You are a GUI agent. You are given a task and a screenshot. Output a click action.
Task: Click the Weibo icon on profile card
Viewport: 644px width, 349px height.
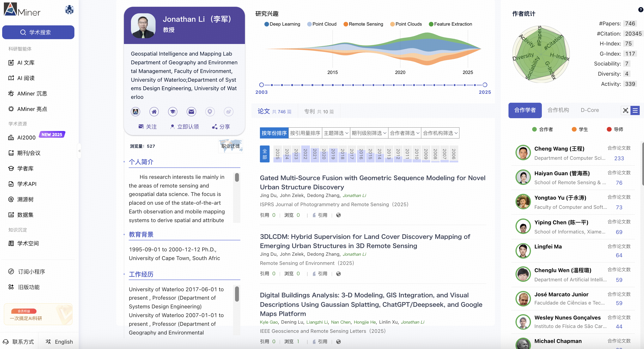(x=229, y=112)
